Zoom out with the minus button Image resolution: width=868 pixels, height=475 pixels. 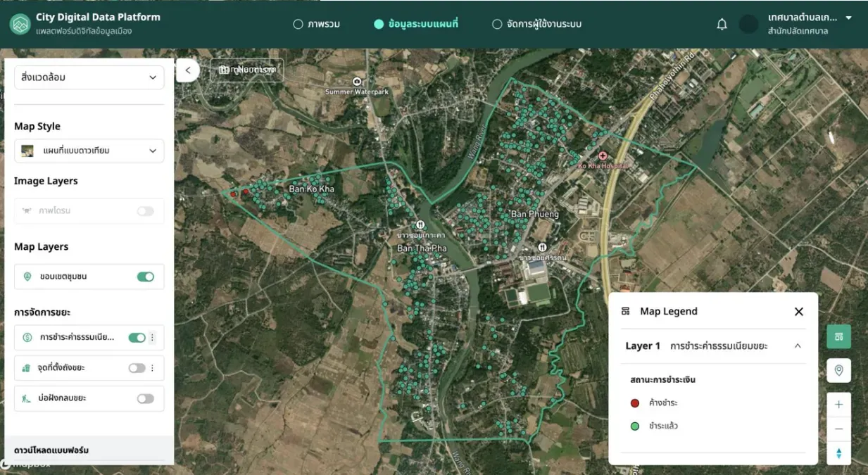click(838, 429)
